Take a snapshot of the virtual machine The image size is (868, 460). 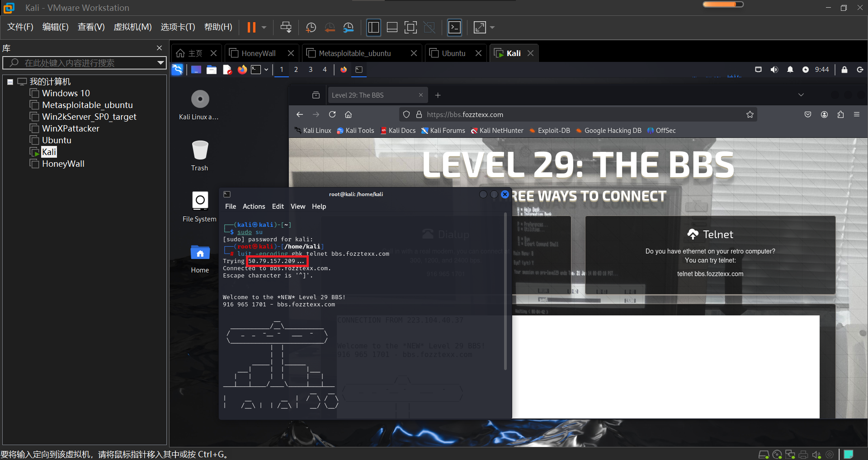point(311,28)
